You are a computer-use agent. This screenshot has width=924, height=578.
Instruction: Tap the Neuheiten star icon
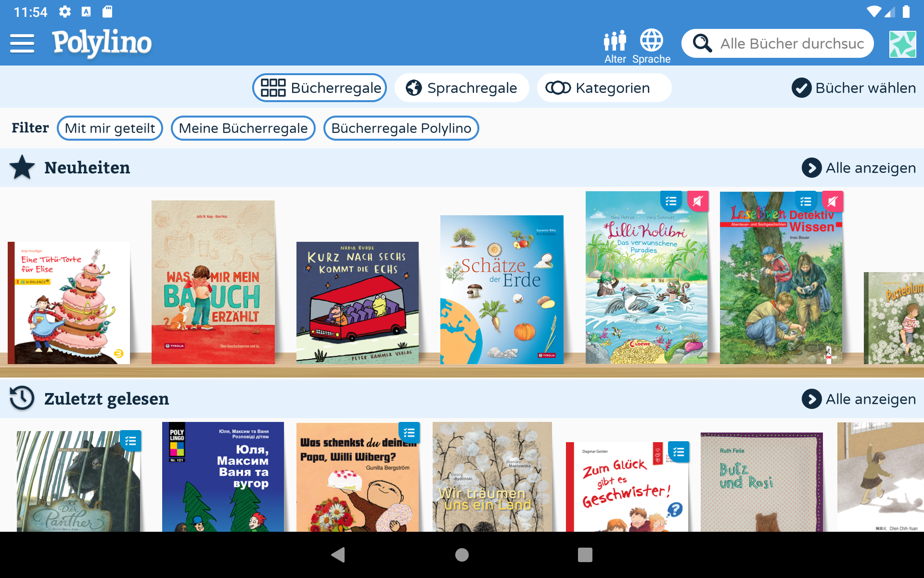(x=22, y=168)
